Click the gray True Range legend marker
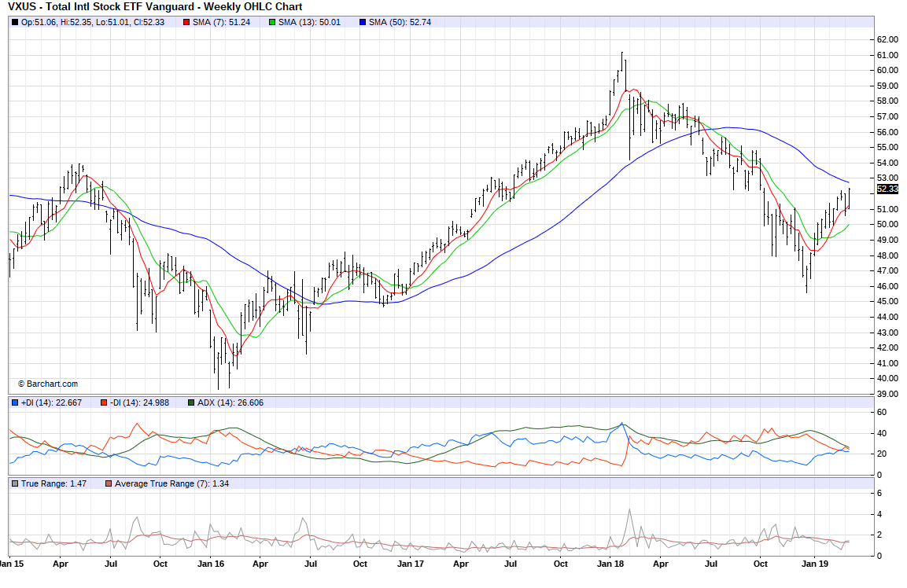 click(x=15, y=483)
